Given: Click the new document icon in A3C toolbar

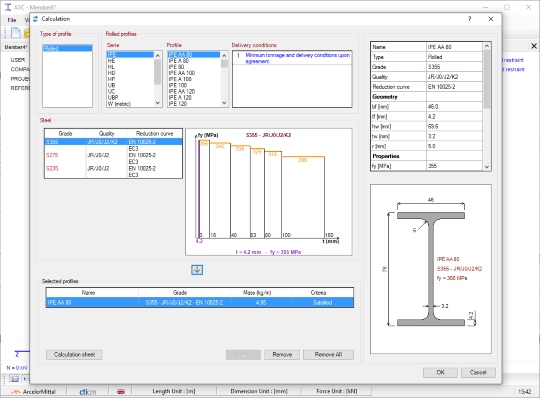Looking at the screenshot, I should pos(16,33).
